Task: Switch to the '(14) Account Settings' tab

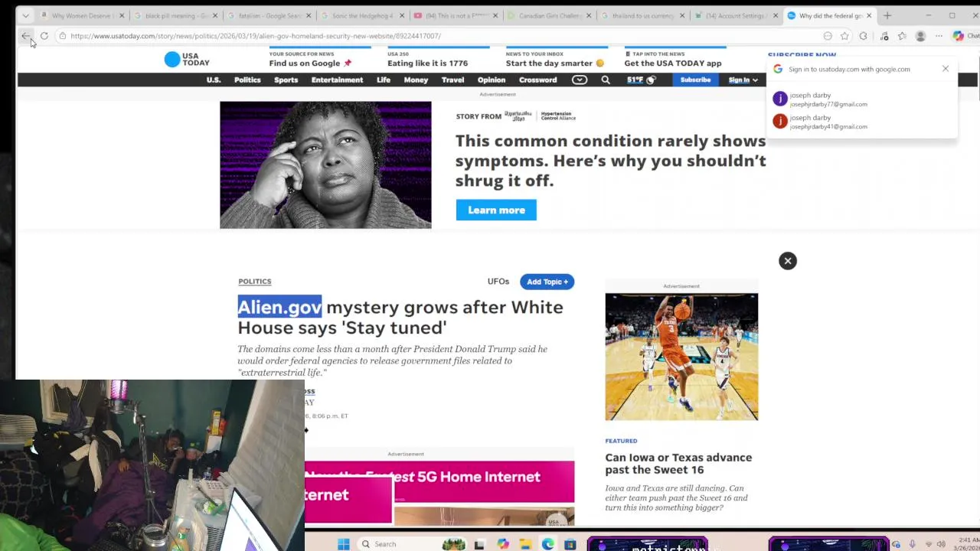Action: click(737, 15)
